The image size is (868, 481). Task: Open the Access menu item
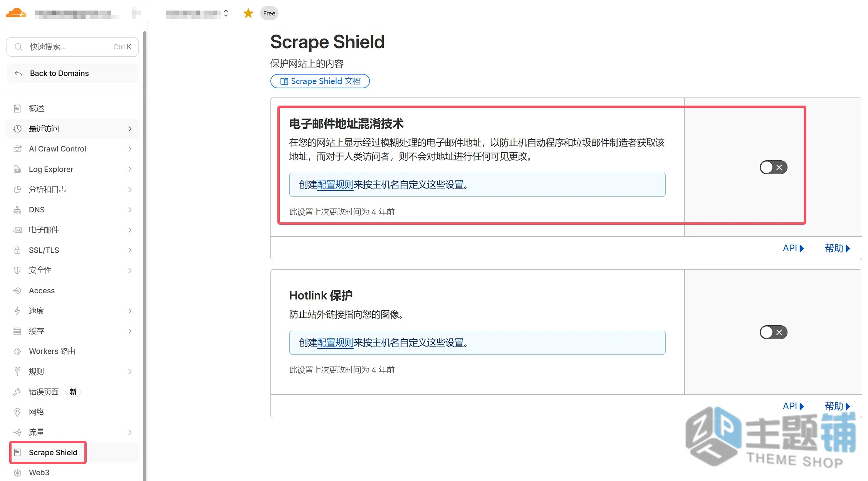[72, 291]
